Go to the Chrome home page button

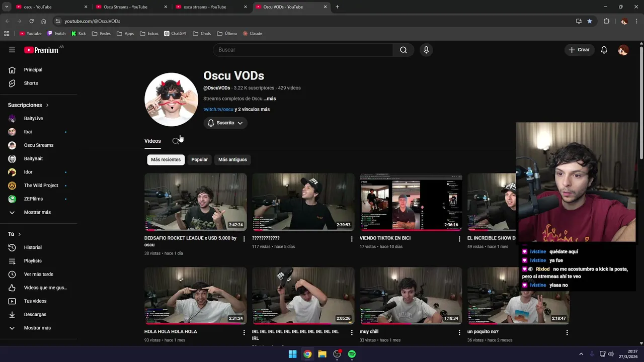44,21
